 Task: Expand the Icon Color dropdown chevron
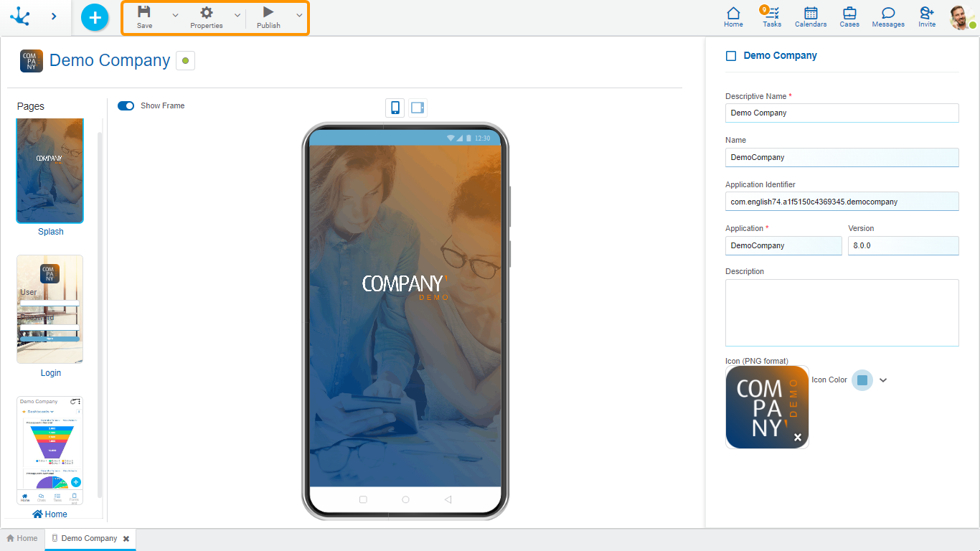[883, 380]
